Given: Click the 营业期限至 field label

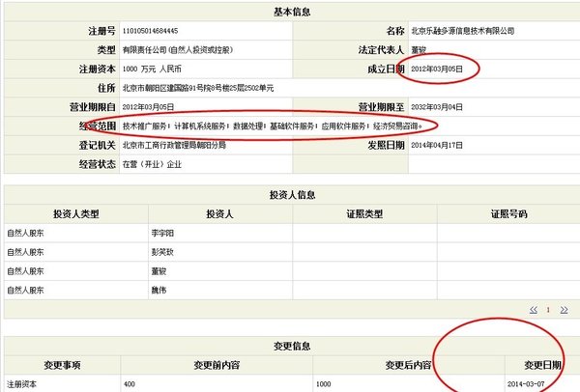Looking at the screenshot, I should click(381, 107).
